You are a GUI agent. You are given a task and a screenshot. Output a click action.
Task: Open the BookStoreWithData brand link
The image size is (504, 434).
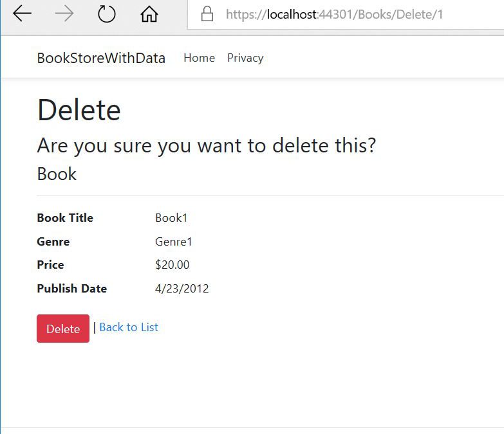[101, 58]
